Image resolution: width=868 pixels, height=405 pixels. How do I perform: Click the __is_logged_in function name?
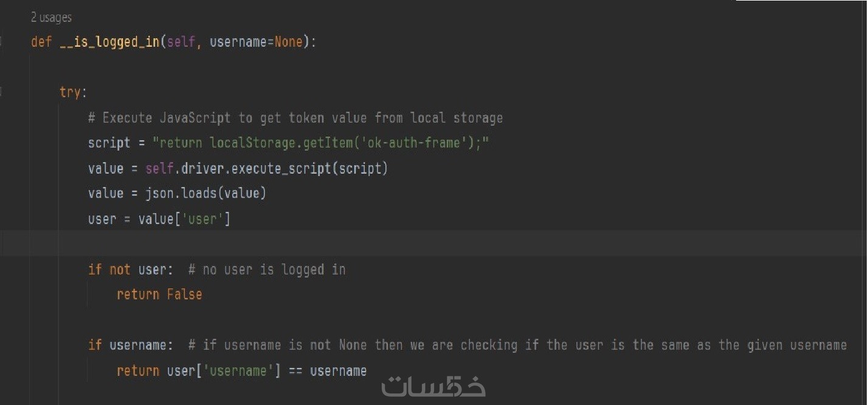click(x=110, y=43)
